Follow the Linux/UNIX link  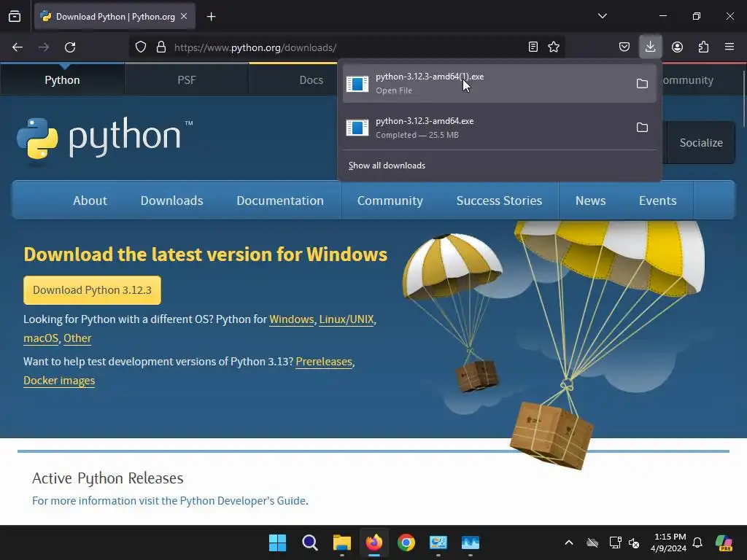click(347, 319)
